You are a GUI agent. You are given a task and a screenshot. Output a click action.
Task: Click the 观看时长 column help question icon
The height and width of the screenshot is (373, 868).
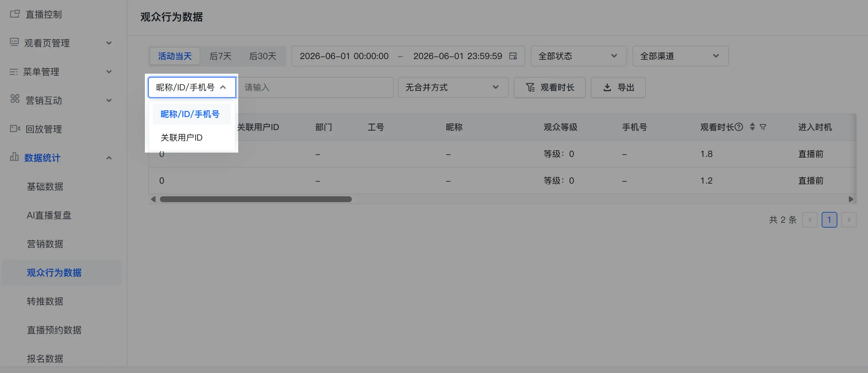pyautogui.click(x=738, y=127)
